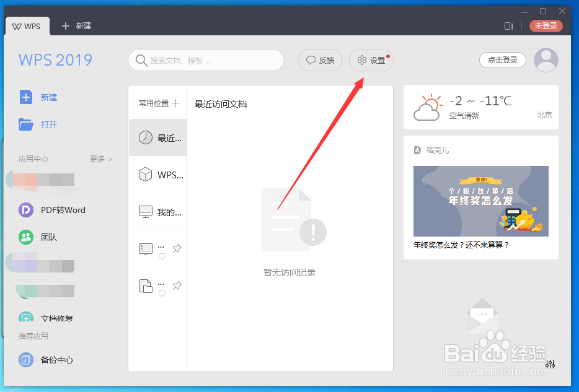Click the red 未登录 badge
Viewport: 579px width, 392px height.
(x=546, y=26)
